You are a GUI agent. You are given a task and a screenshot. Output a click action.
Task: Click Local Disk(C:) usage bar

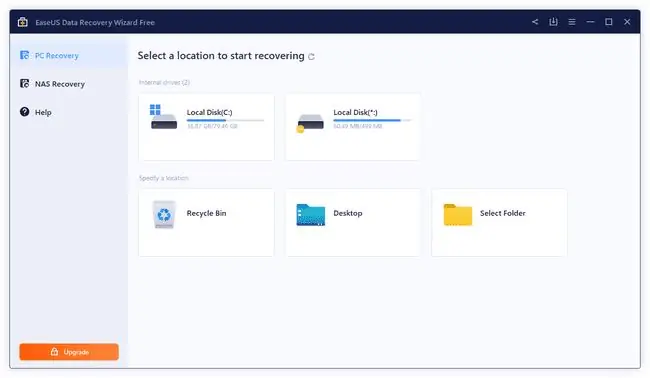pyautogui.click(x=225, y=120)
